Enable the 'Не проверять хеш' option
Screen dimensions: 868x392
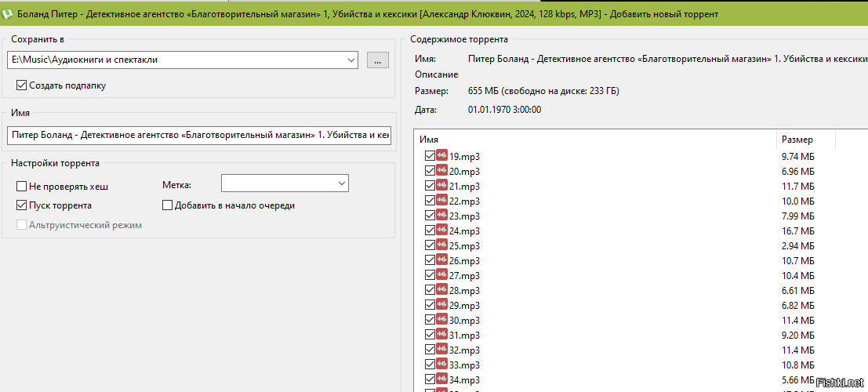point(22,187)
